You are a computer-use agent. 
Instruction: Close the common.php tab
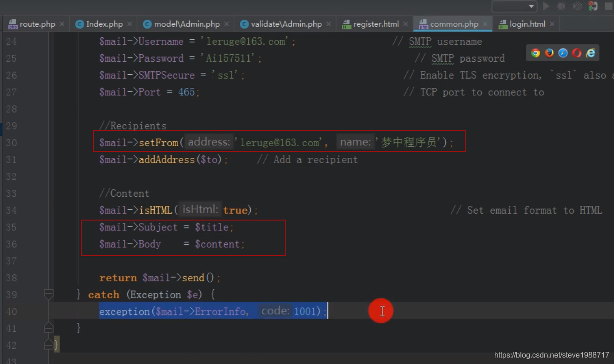pos(485,24)
